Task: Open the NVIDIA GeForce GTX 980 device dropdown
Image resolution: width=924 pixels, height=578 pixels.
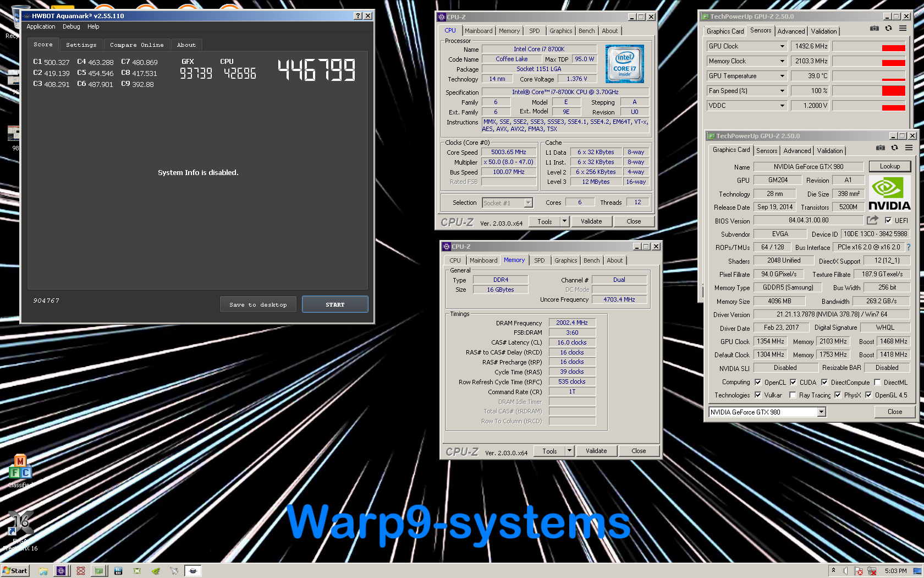Action: point(821,412)
